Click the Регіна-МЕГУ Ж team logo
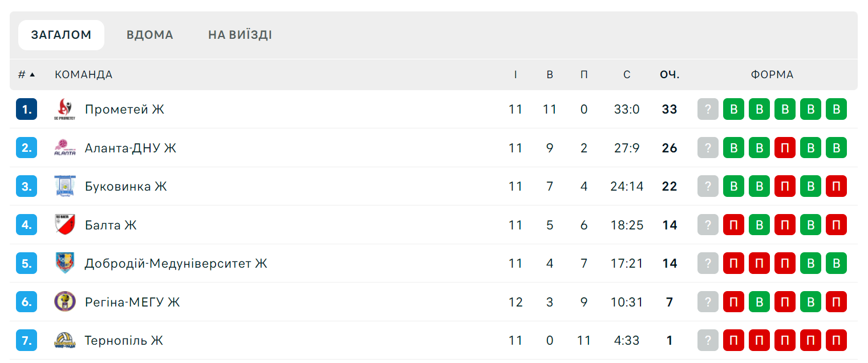Screen dimensions: 868x363 64,302
